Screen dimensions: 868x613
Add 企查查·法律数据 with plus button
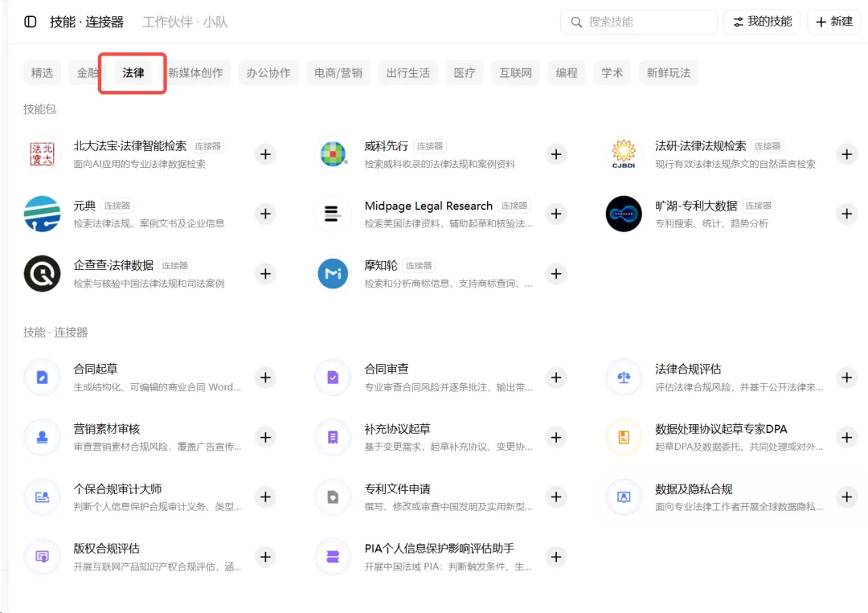point(266,273)
